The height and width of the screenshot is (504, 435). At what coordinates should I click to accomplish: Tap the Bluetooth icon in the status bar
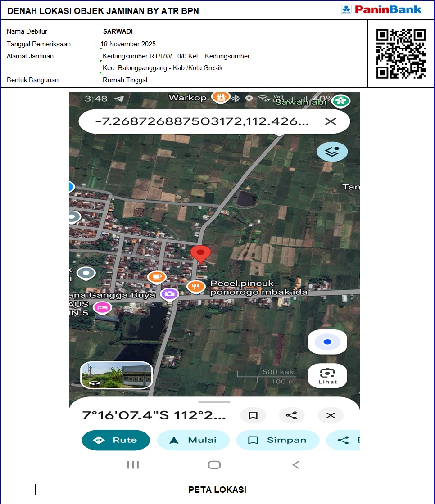tap(236, 98)
